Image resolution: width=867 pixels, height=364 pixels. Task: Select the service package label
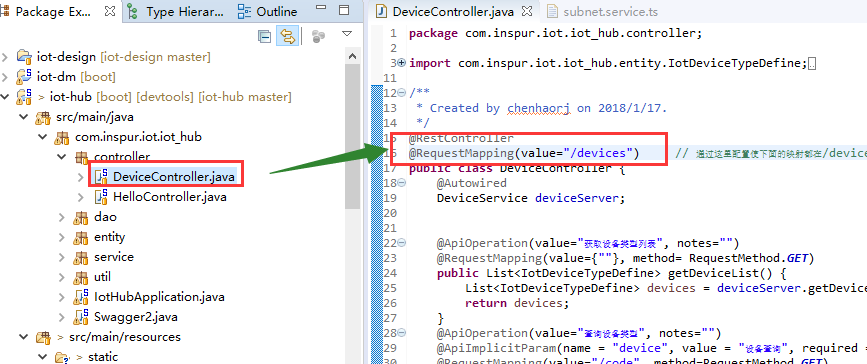click(x=114, y=257)
